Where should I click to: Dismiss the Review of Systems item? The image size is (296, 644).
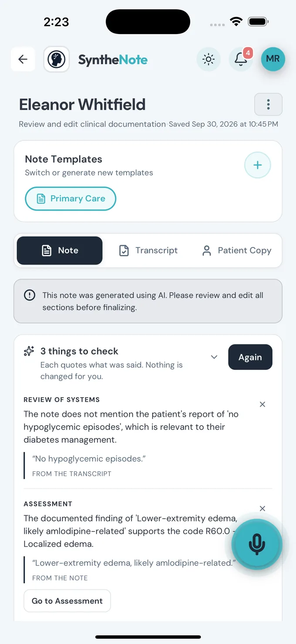[x=262, y=404]
